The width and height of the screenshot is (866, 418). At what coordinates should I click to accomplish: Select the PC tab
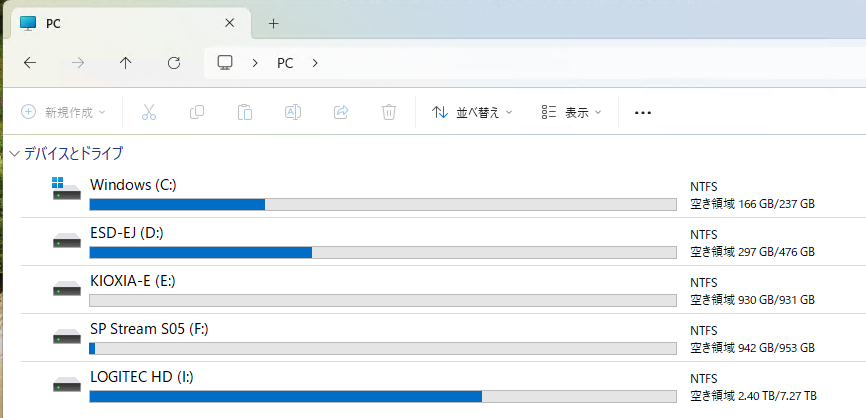click(120, 23)
